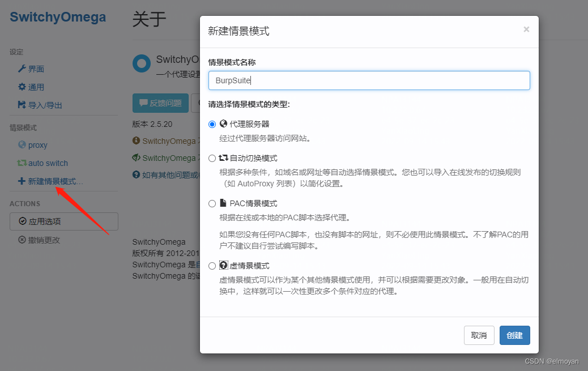Image resolution: width=588 pixels, height=371 pixels.
Task: Click the 版本 2.5.20 text
Action: (x=152, y=124)
